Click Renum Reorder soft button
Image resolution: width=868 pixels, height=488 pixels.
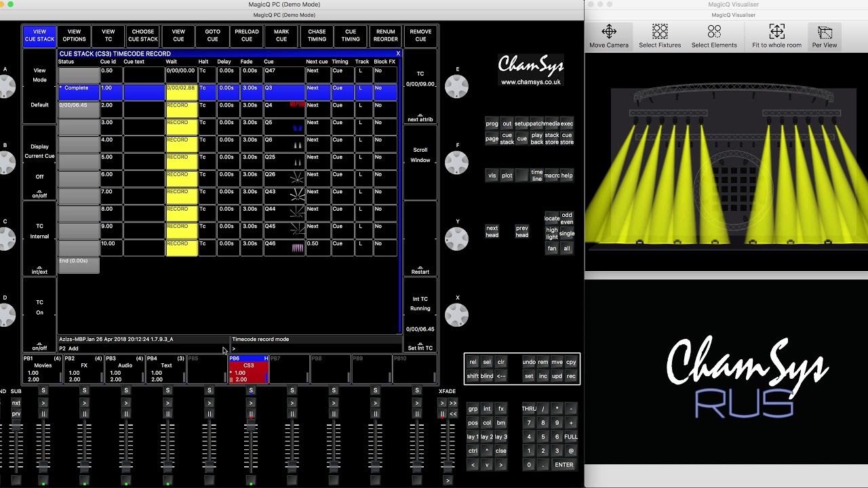point(386,36)
